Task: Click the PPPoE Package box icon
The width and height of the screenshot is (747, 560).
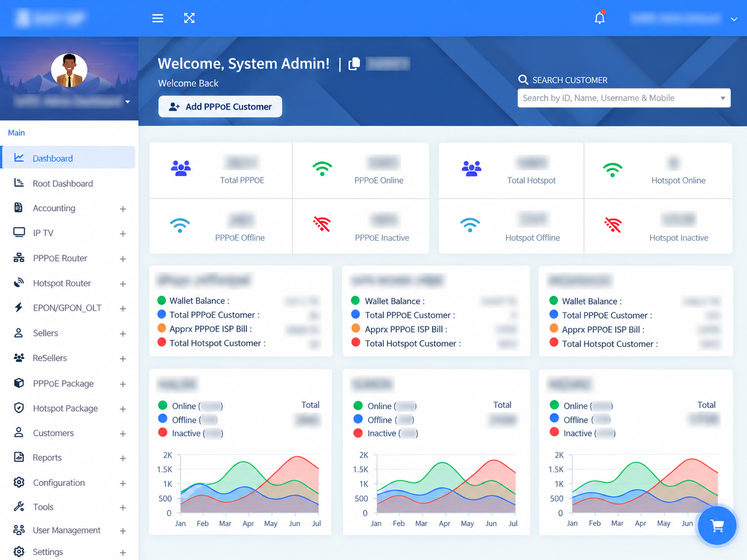Action: tap(19, 383)
